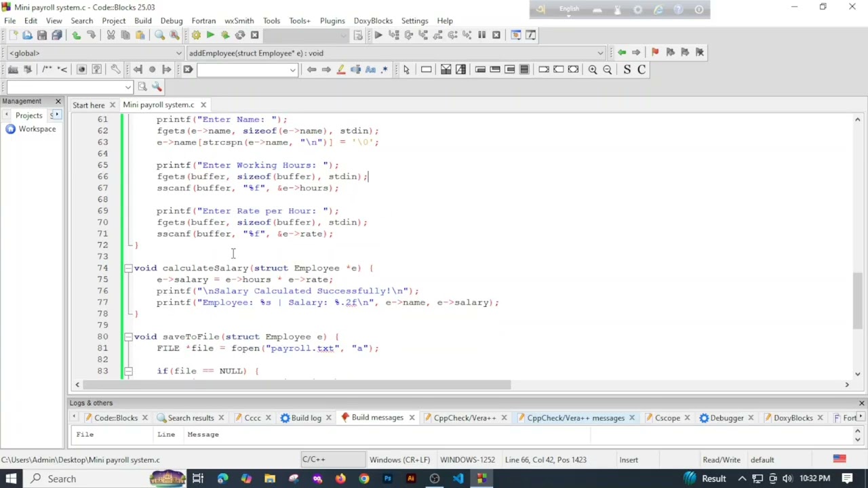This screenshot has height=488, width=868.
Task: Click the DoxyBlocks block comment /** icon
Action: click(47, 69)
